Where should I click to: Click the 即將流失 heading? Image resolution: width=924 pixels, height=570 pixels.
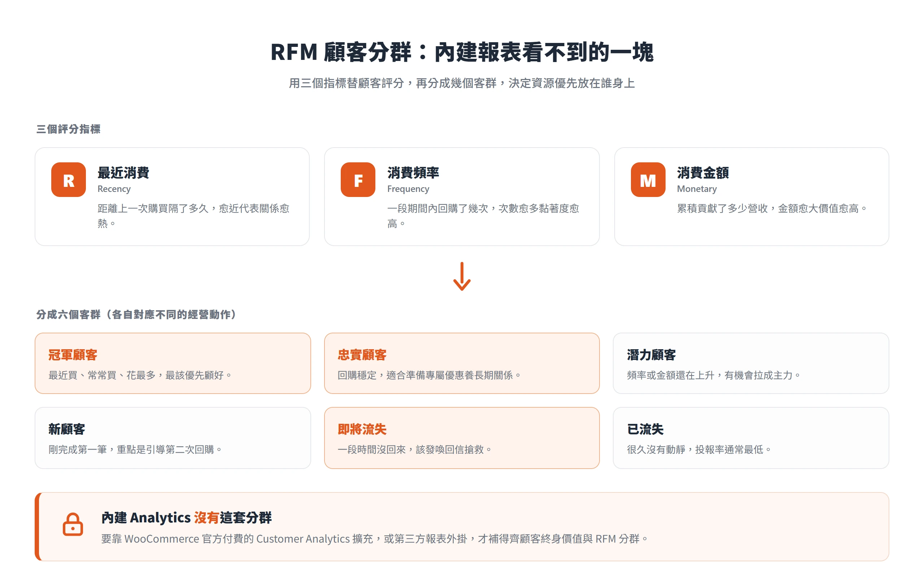pyautogui.click(x=362, y=429)
